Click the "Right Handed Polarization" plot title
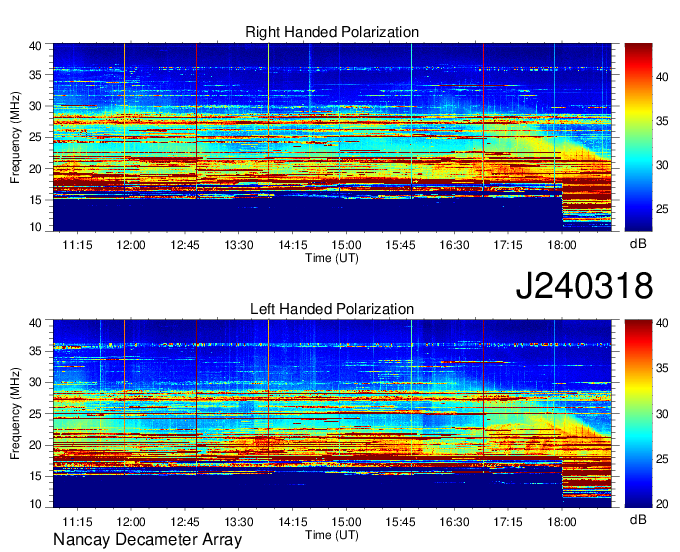Viewport: 680px width, 552px height. pyautogui.click(x=332, y=32)
